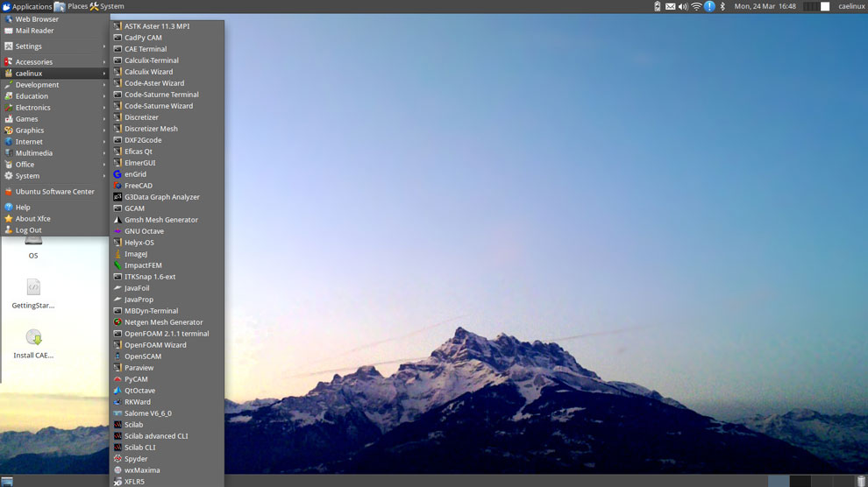Expand the Development submenu

click(x=54, y=85)
